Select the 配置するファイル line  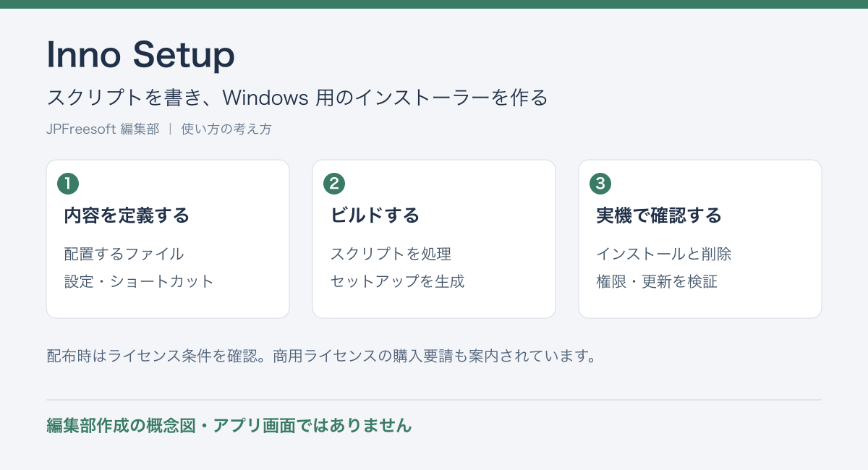tap(124, 254)
